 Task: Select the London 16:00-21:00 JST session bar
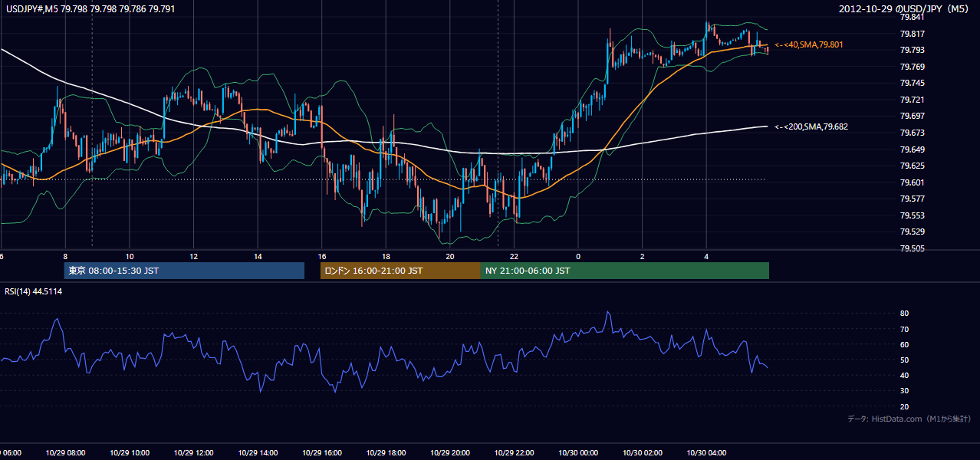click(x=400, y=271)
